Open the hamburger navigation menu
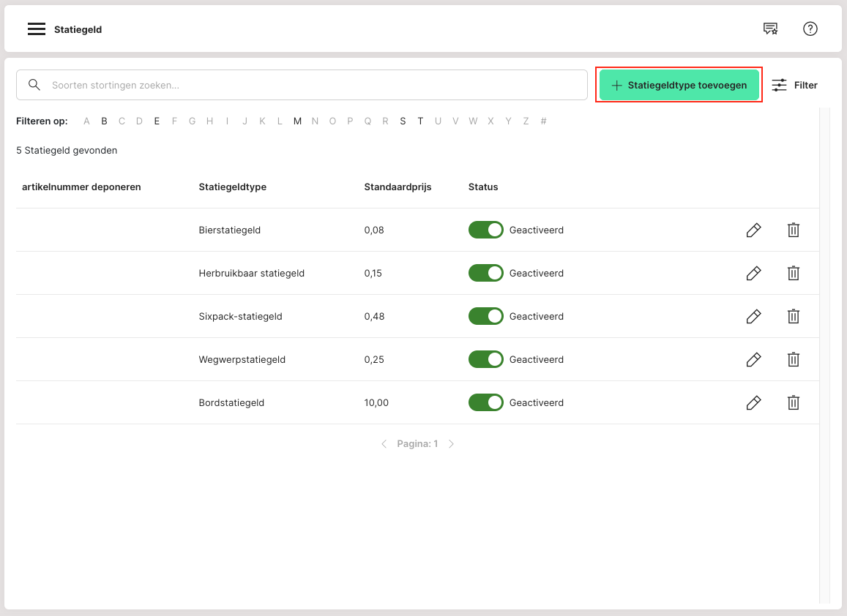The height and width of the screenshot is (616, 847). (x=37, y=29)
